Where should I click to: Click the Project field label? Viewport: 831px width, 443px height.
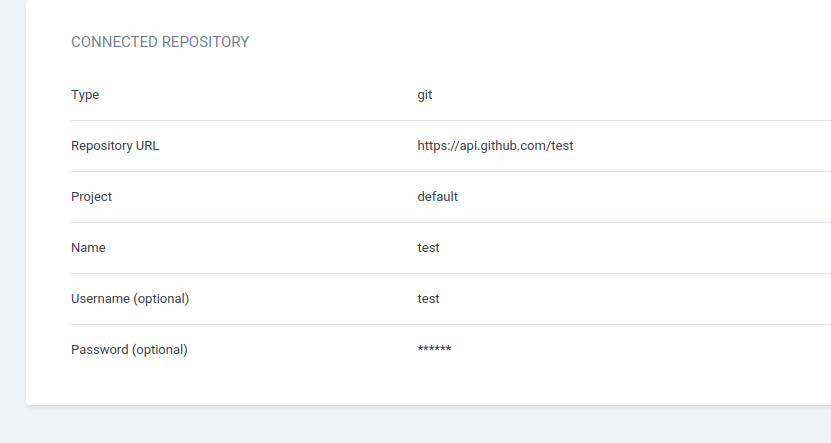[x=91, y=197]
